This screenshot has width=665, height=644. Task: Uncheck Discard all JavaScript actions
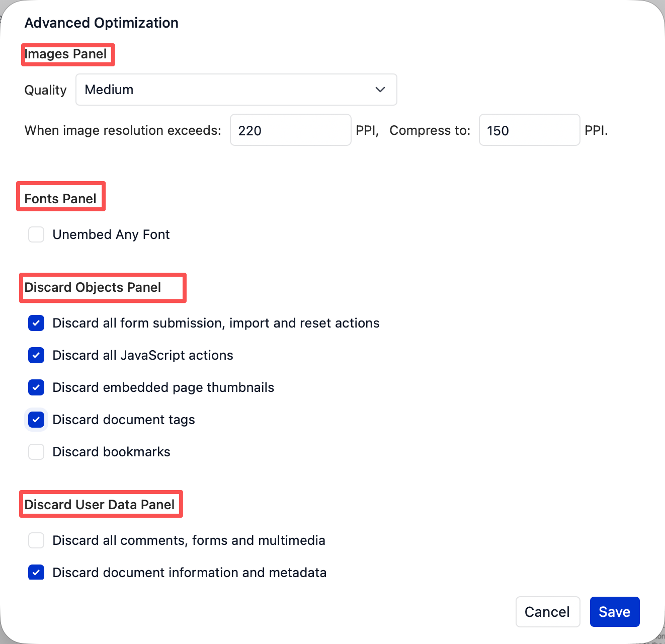pyautogui.click(x=36, y=355)
